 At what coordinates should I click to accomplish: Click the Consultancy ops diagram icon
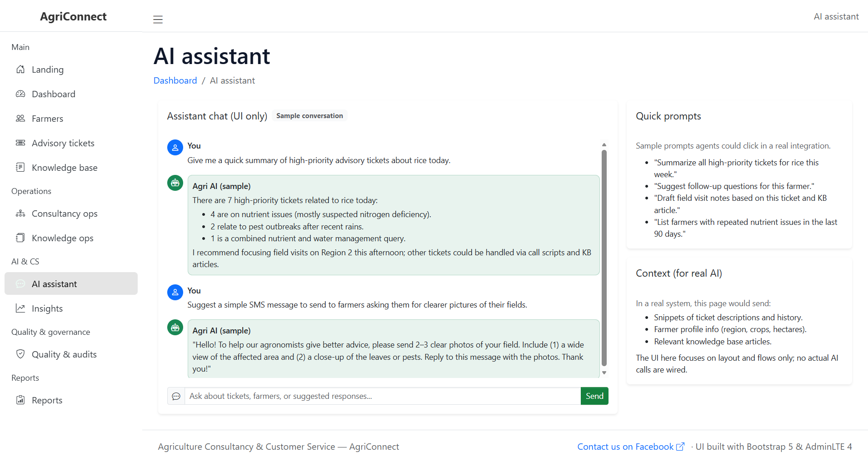click(x=20, y=214)
